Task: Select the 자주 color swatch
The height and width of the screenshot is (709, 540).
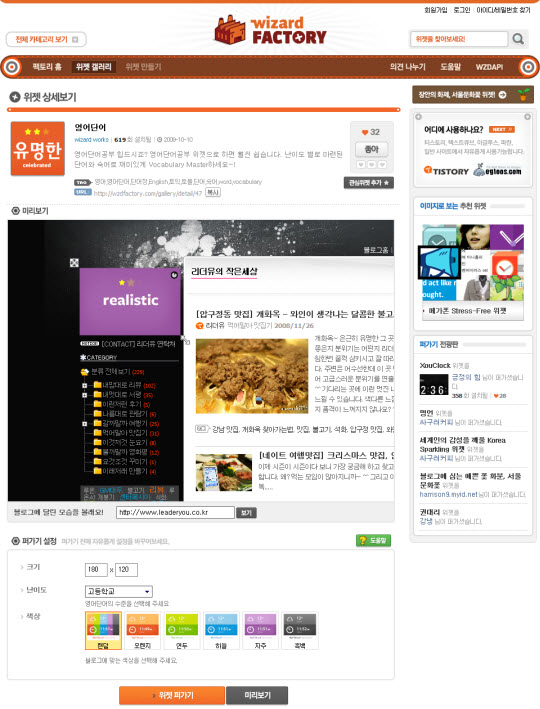Action: click(x=261, y=631)
